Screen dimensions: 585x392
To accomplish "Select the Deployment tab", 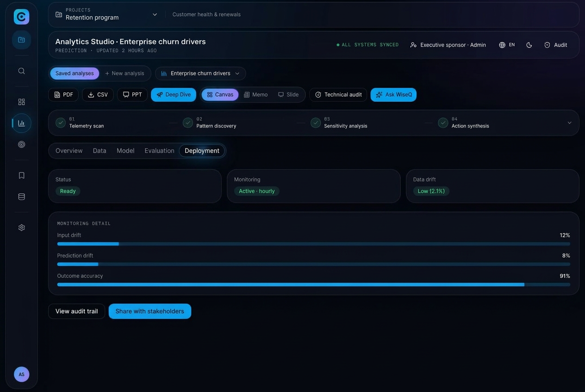I will pyautogui.click(x=202, y=151).
